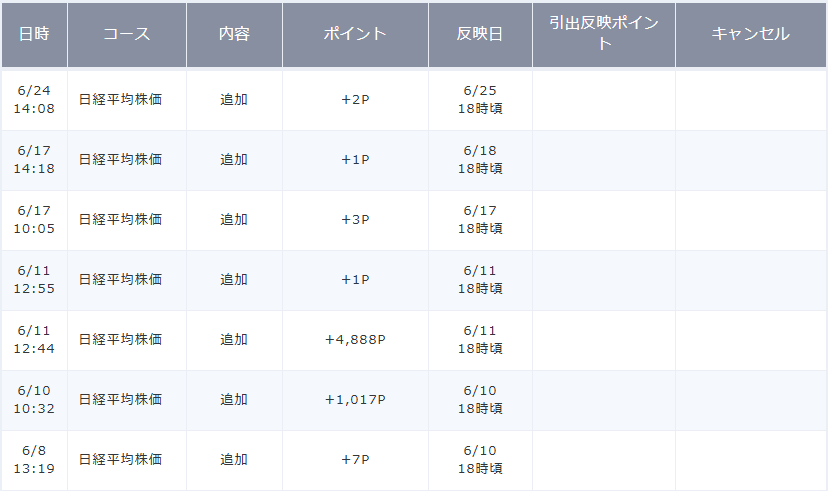Viewport: 828px width, 491px height.
Task: Click the 6/25 18時頃 reflection date
Action: point(480,100)
